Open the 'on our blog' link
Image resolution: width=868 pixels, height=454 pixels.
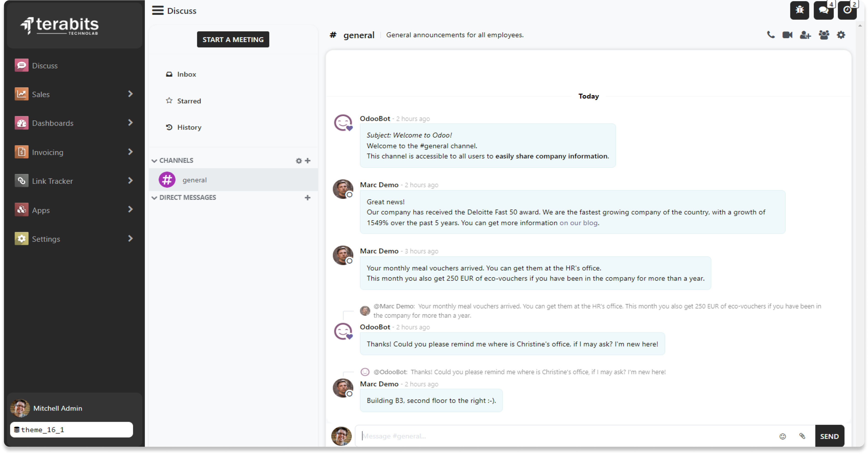[579, 223]
